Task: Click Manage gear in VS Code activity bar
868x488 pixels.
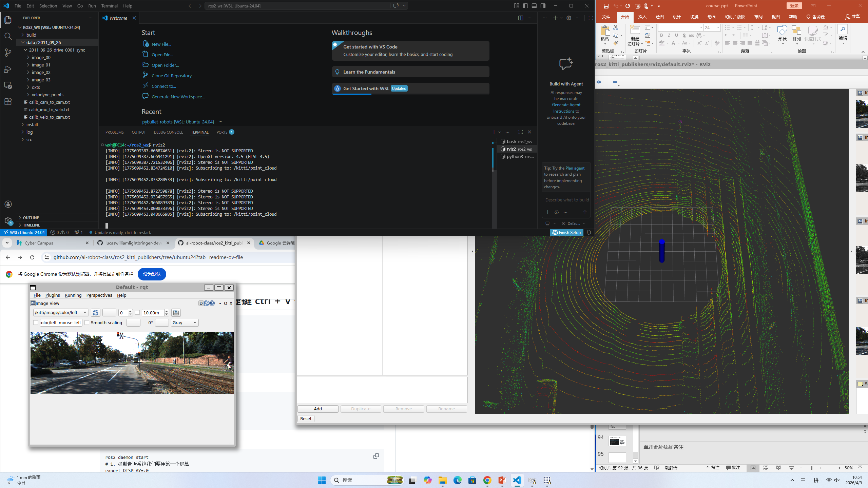Action: [x=8, y=220]
